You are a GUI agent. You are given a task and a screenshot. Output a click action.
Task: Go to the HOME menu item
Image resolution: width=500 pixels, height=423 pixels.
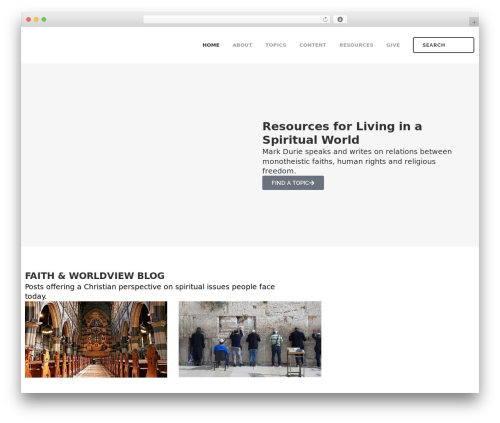pos(211,45)
